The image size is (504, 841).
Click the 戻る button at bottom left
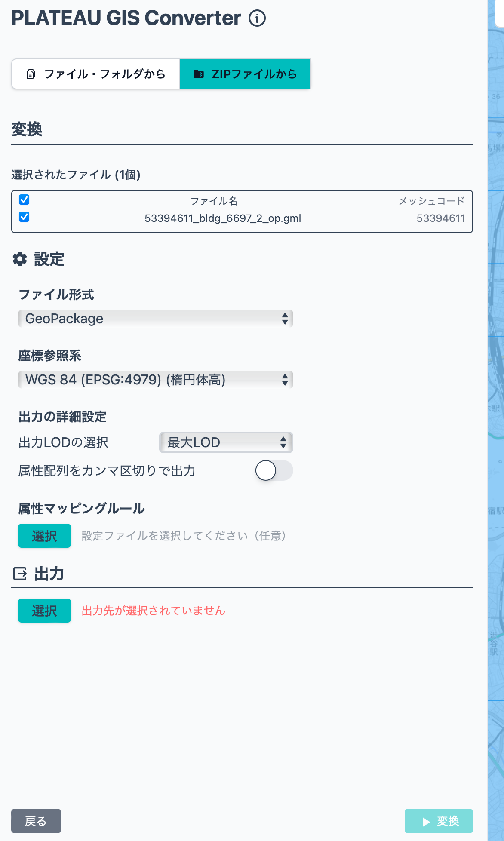pyautogui.click(x=36, y=820)
